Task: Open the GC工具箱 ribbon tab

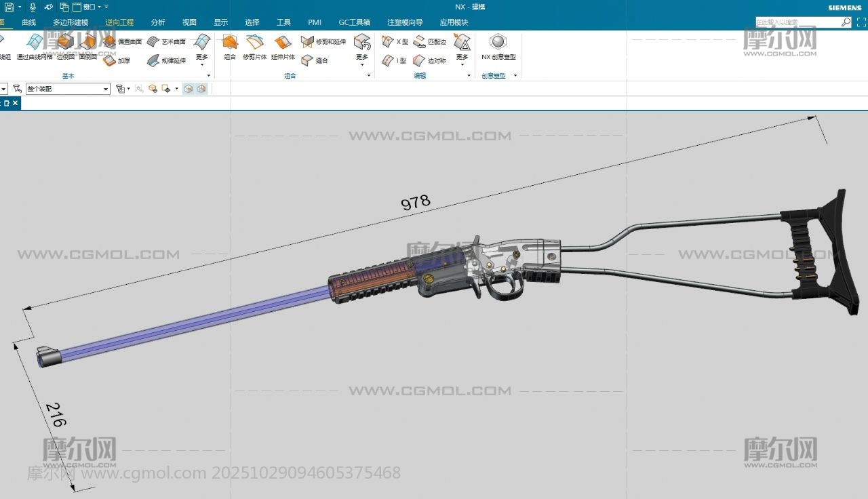Action: pos(354,22)
